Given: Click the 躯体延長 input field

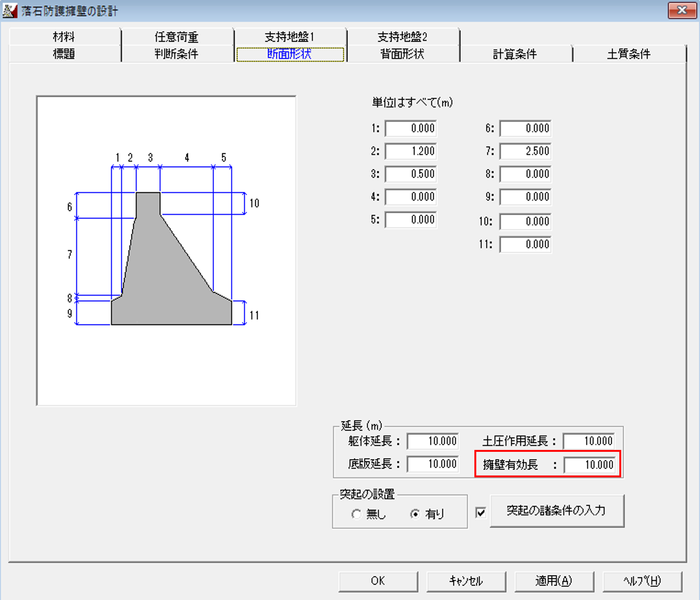Looking at the screenshot, I should (433, 441).
